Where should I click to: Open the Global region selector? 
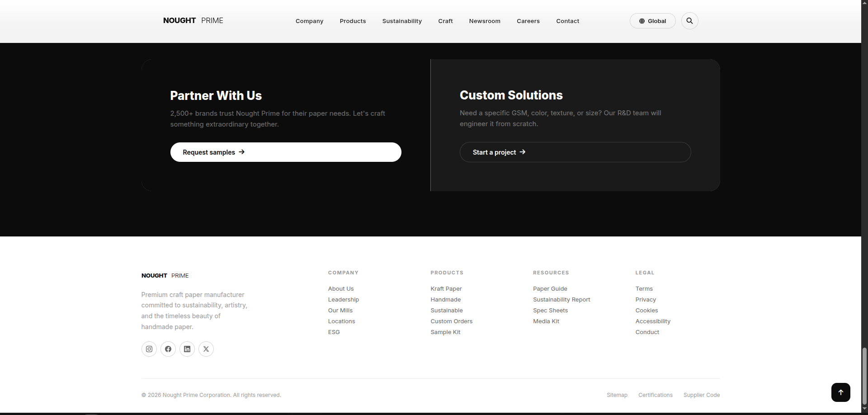[652, 21]
